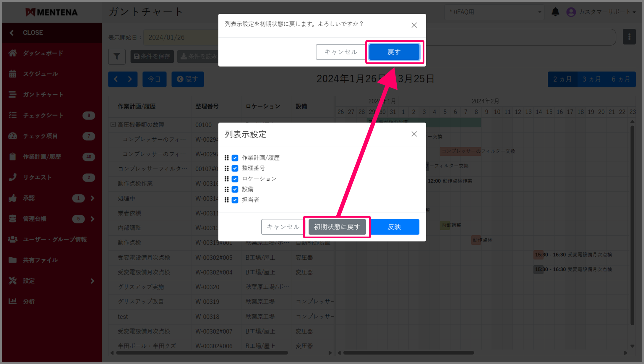Confirm reset with the 戻す button
This screenshot has width=644, height=364.
[x=394, y=52]
